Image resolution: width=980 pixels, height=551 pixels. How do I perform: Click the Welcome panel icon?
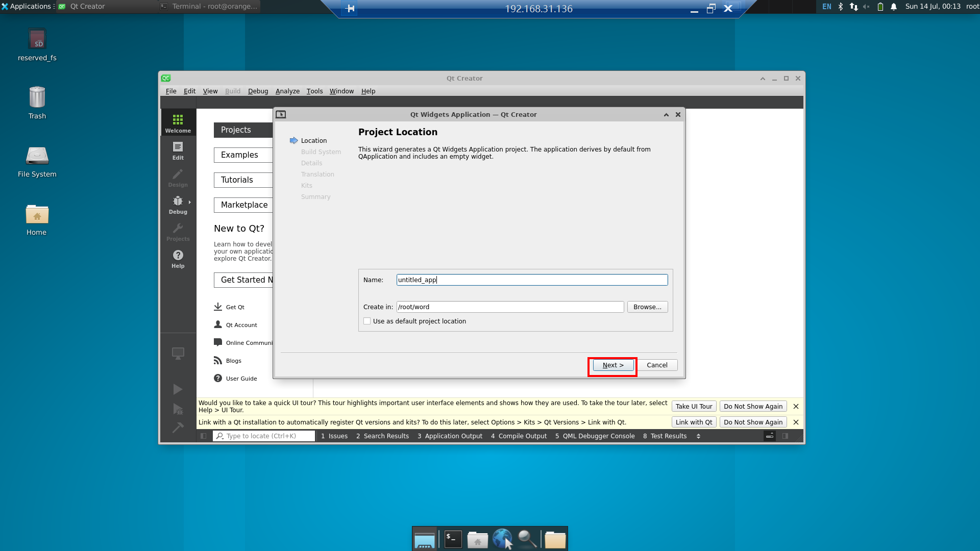click(x=177, y=123)
